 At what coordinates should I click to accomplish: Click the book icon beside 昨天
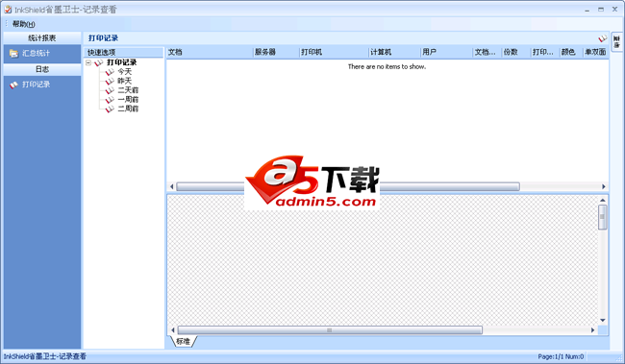pyautogui.click(x=110, y=82)
